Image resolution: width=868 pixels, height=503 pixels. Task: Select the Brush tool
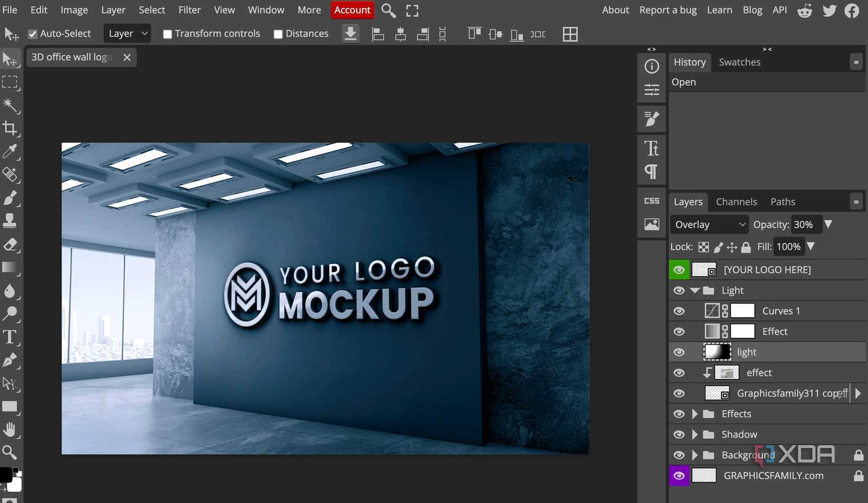[x=11, y=198]
